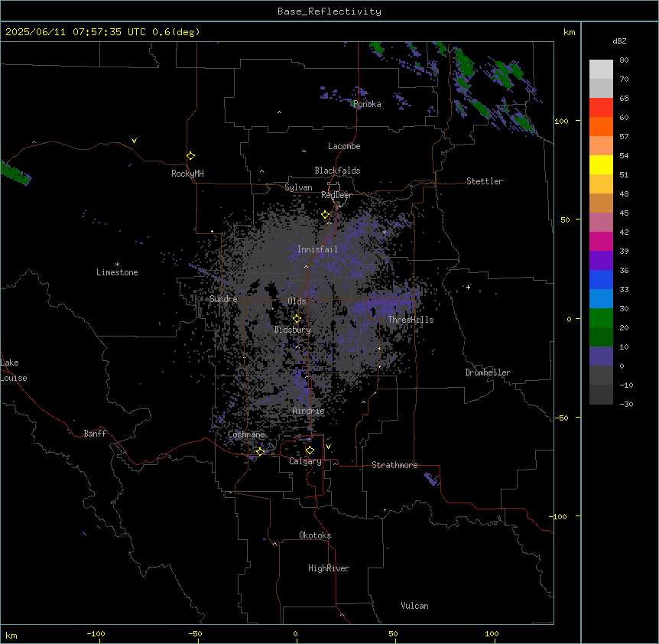The width and height of the screenshot is (659, 644).
Task: Select the pink 42–45 dBZ legend swatch
Action: [x=601, y=223]
